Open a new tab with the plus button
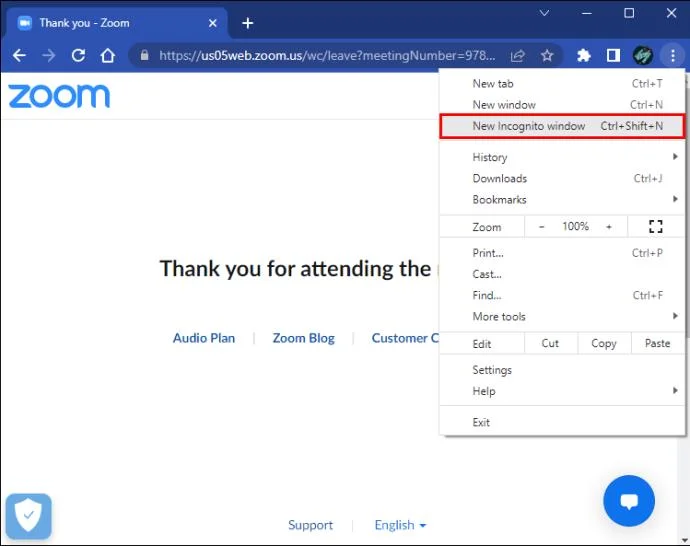 (x=248, y=23)
